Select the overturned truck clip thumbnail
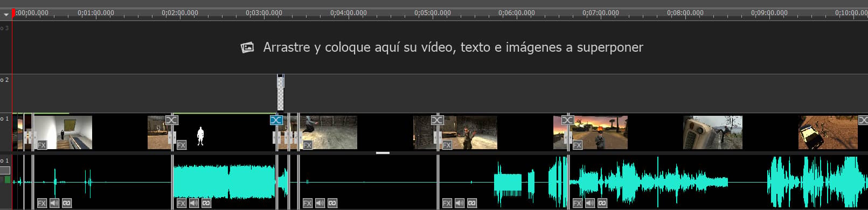This screenshot has width=868, height=210. tap(713, 132)
